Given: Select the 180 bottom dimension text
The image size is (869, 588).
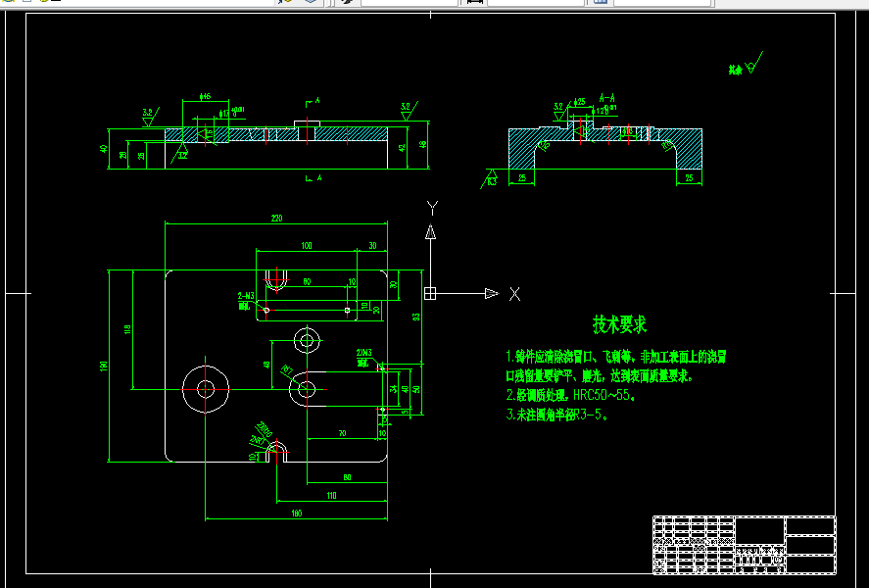Looking at the screenshot, I should (297, 514).
